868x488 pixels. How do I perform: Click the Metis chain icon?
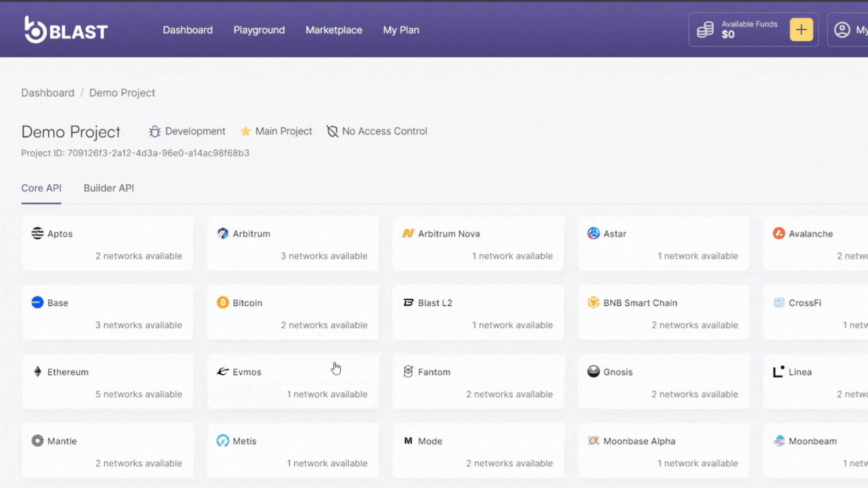pos(223,440)
